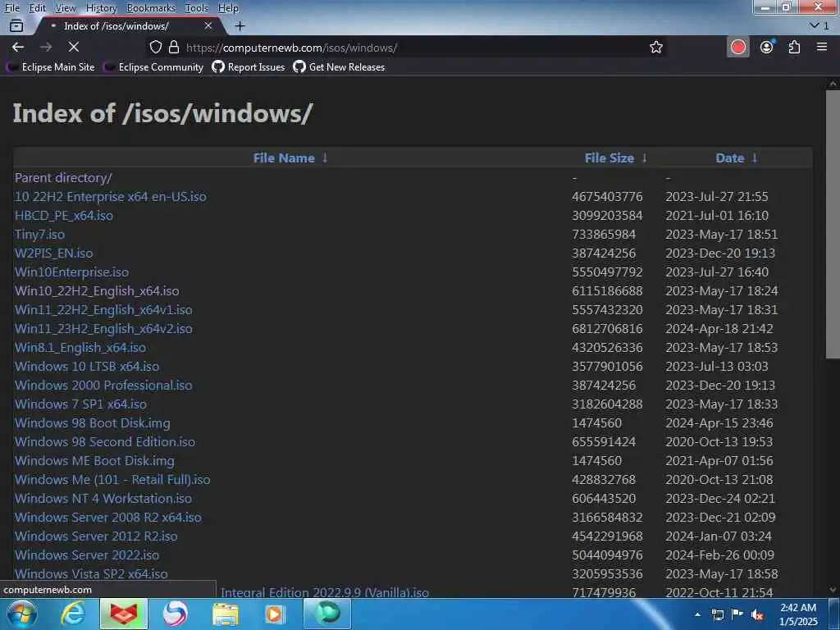Open Get New Releases bookmark
840x630 pixels.
tap(339, 67)
